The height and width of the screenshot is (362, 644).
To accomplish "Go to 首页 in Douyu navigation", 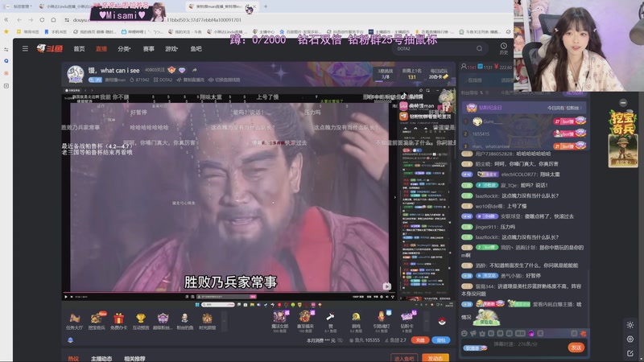I will pyautogui.click(x=79, y=49).
